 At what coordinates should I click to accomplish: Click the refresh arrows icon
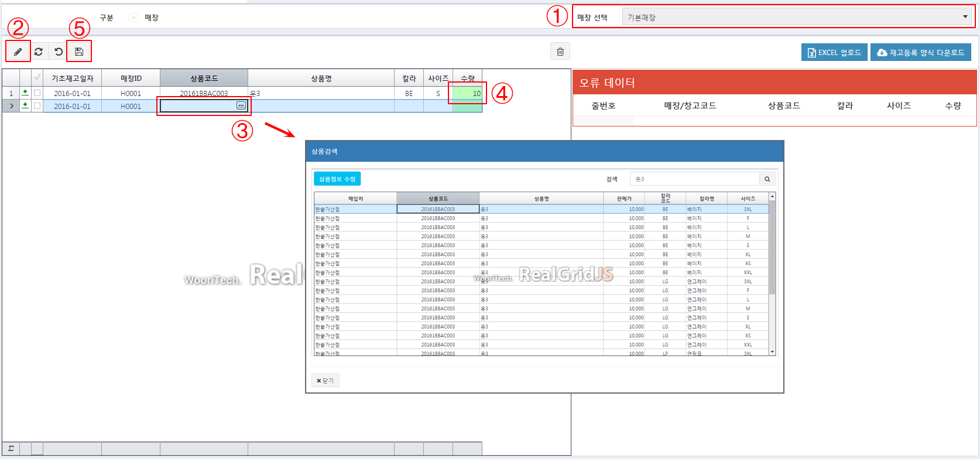39,52
